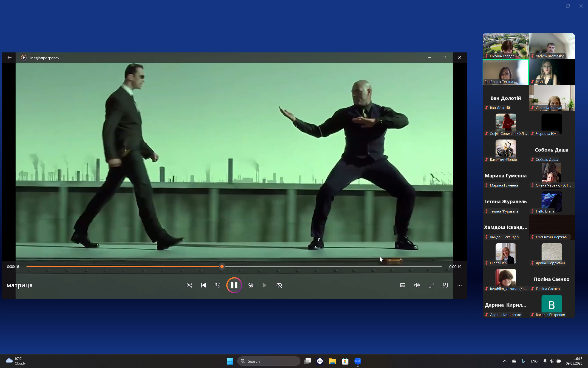Select the Ярина- Гордієвич participant tile
This screenshot has height=368, width=588.
(551, 253)
